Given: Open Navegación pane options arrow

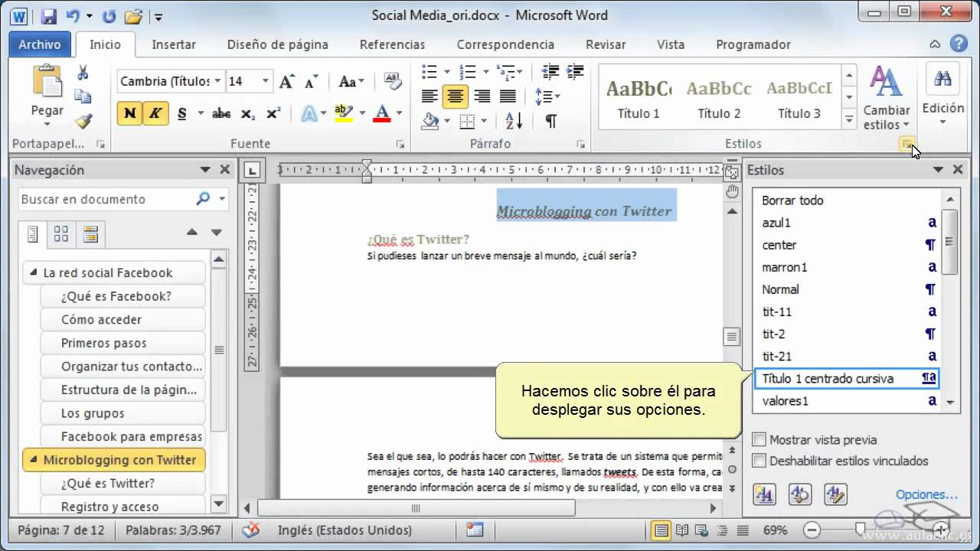Looking at the screenshot, I should point(204,170).
